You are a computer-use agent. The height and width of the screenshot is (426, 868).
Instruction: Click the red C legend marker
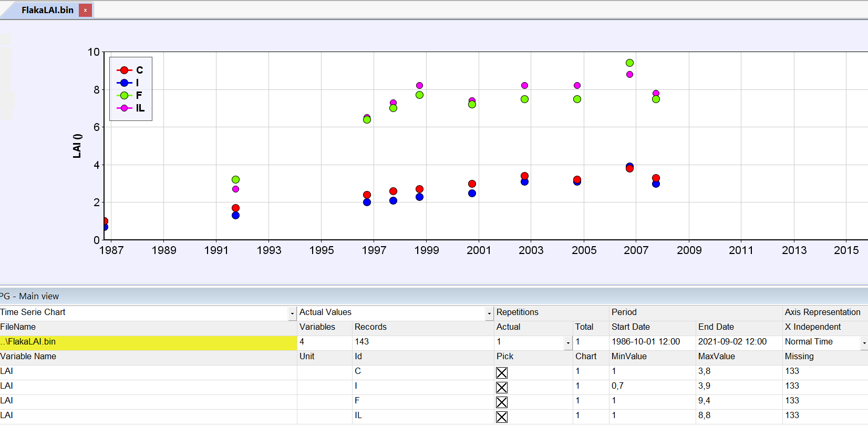tap(125, 70)
